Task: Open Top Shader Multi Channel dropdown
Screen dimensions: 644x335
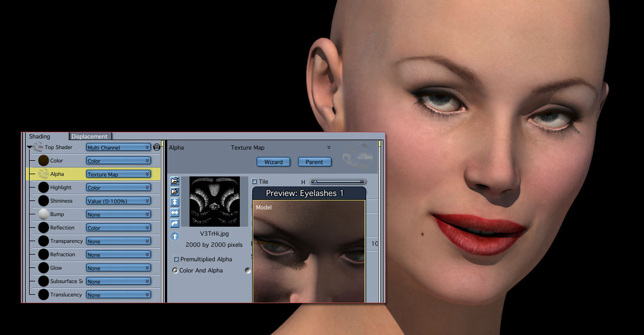Action: pos(119,147)
